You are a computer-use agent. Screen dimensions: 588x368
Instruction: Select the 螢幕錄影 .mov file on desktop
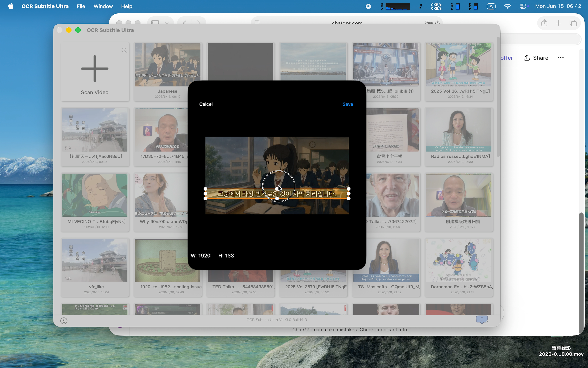(x=561, y=351)
